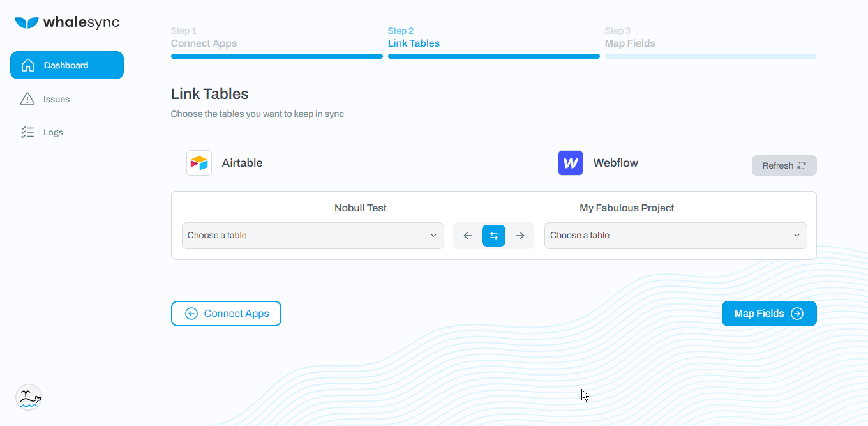The width and height of the screenshot is (868, 426).
Task: Open the Logs page
Action: coord(41,132)
